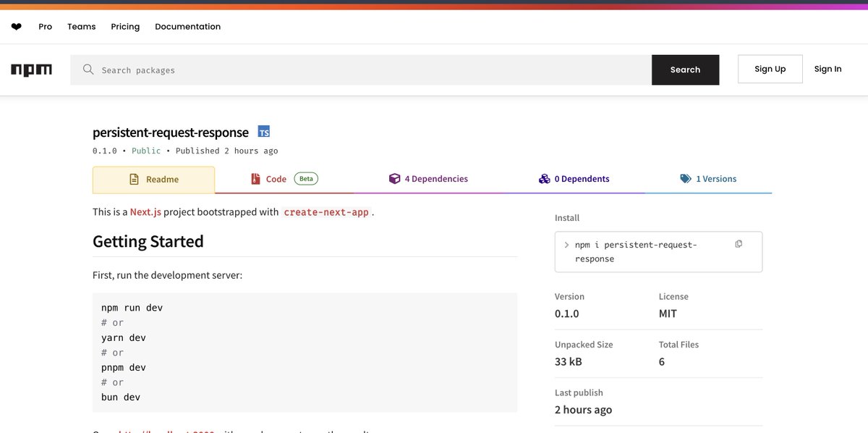Click the package title persistent-request-response
The height and width of the screenshot is (433, 868).
click(x=171, y=132)
